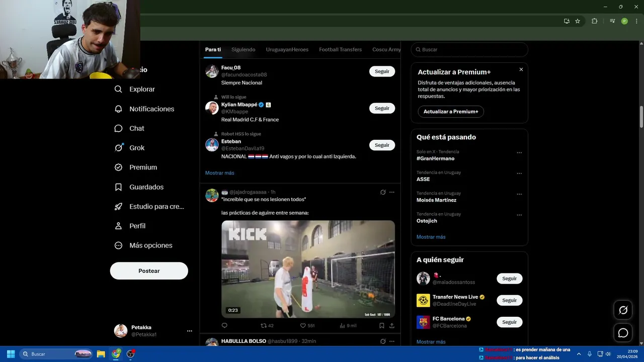Show hidden tray icons chevron

(x=579, y=354)
